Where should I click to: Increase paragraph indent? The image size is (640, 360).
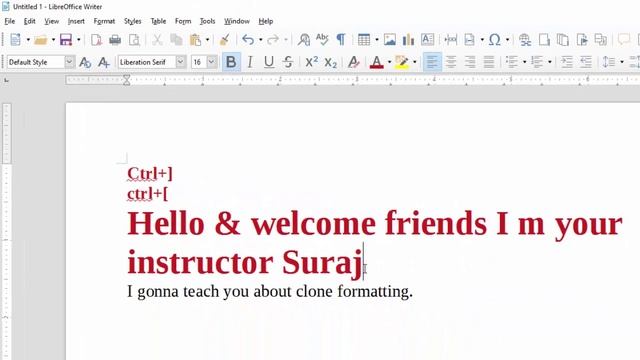(567, 62)
